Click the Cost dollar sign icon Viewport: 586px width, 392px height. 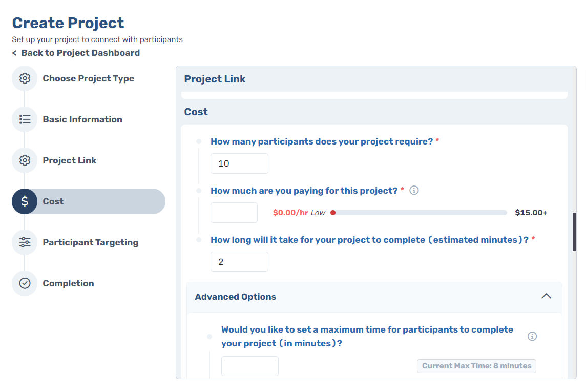coord(25,201)
